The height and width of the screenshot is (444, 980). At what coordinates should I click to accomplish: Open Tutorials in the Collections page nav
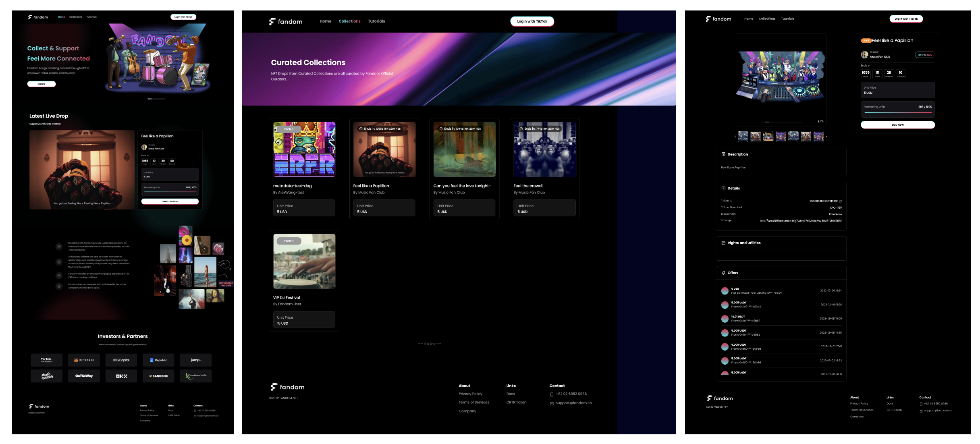pos(376,21)
